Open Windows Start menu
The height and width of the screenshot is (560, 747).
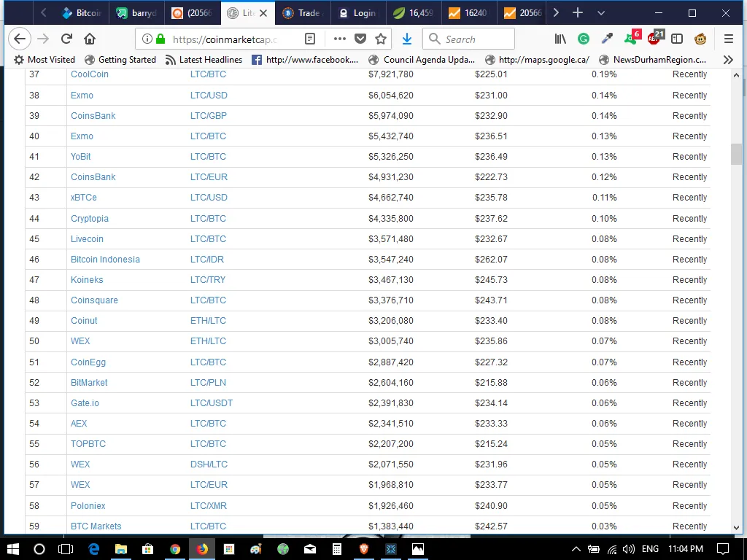pos(13,549)
